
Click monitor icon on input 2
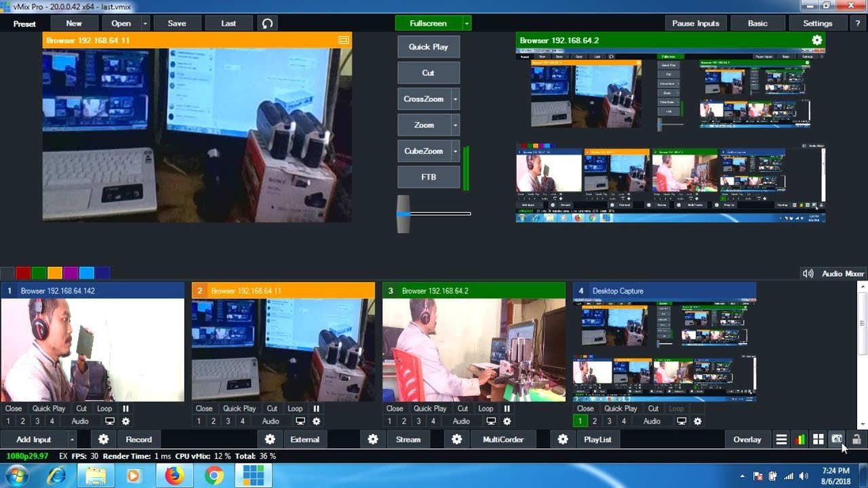coord(300,421)
